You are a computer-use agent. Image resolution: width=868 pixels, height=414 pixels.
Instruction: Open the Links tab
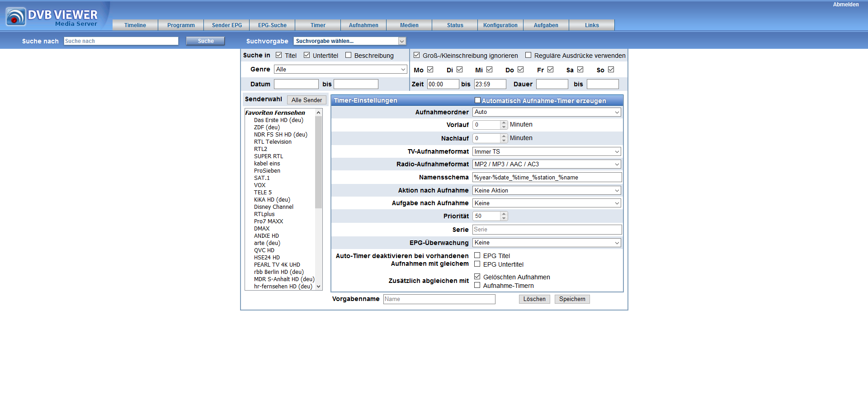tap(592, 25)
